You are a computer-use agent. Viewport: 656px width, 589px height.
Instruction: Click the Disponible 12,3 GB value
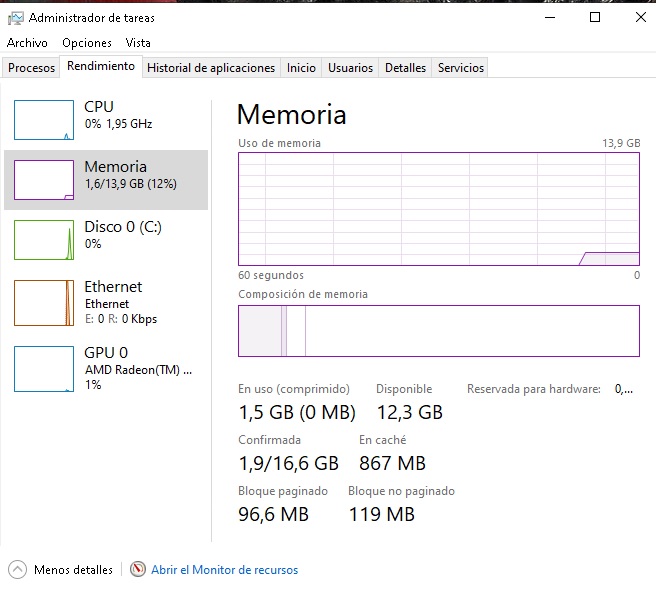pos(410,412)
